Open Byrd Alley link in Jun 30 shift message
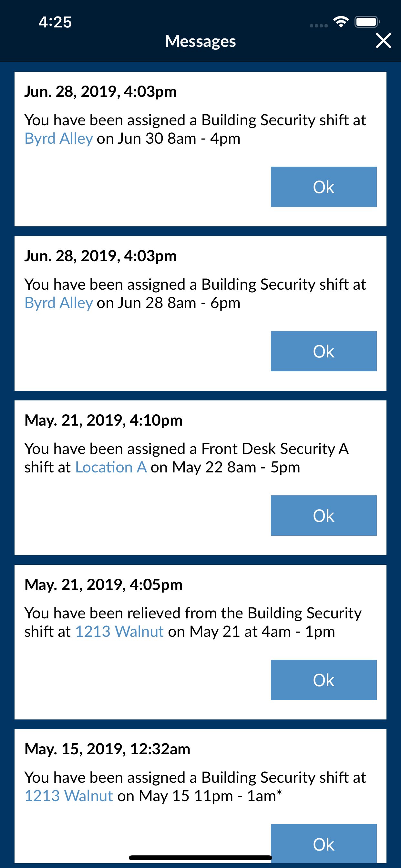The image size is (401, 868). 59,139
